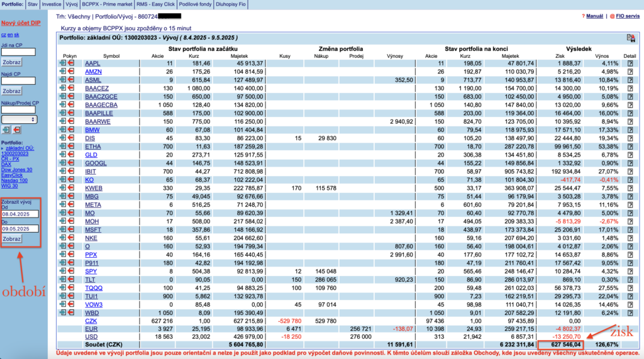
Task: Click the sell icon in the BAACEZ row
Action: click(71, 88)
